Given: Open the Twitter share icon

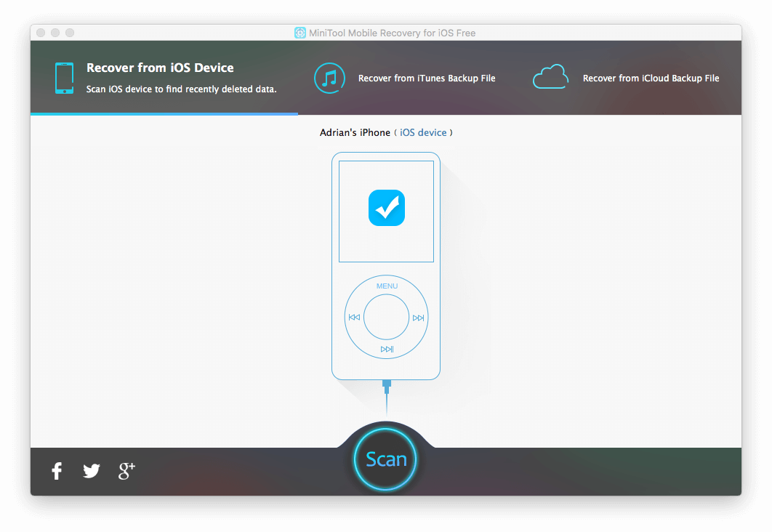Looking at the screenshot, I should point(92,470).
